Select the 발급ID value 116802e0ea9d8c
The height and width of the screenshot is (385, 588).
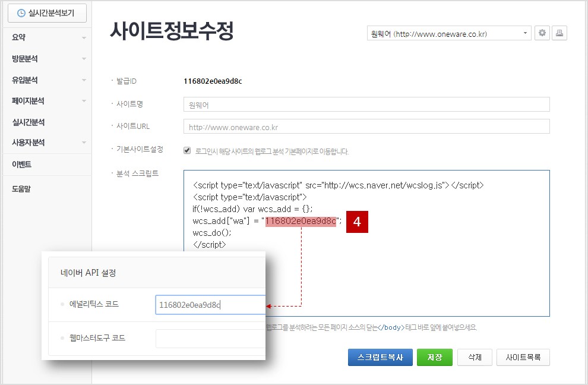coord(213,81)
